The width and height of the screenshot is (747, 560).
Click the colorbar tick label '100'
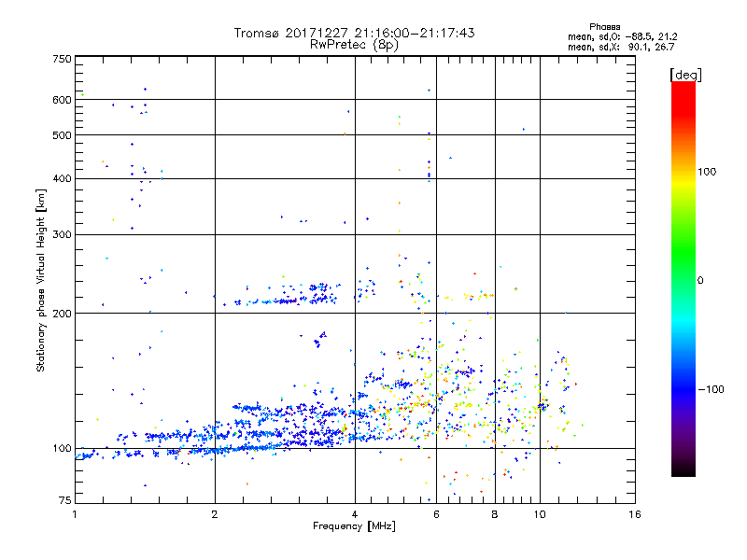pos(707,172)
